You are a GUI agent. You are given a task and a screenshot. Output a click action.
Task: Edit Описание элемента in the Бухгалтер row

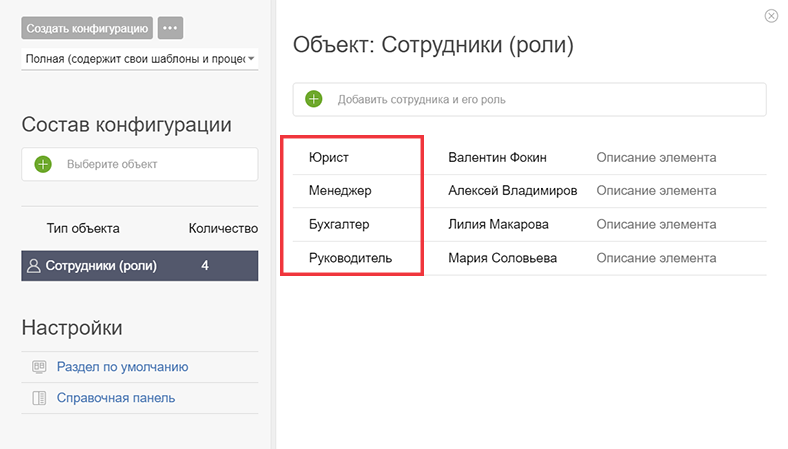(x=656, y=225)
